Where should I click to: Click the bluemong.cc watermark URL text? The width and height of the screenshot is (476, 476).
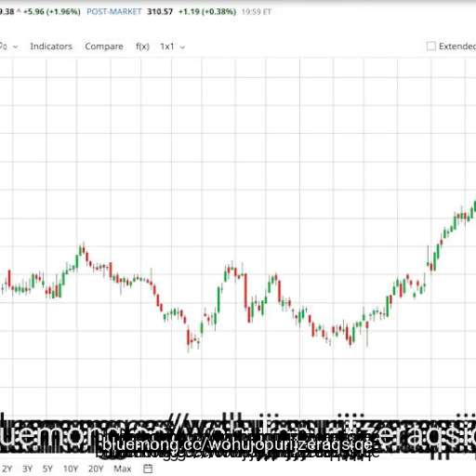238,445
